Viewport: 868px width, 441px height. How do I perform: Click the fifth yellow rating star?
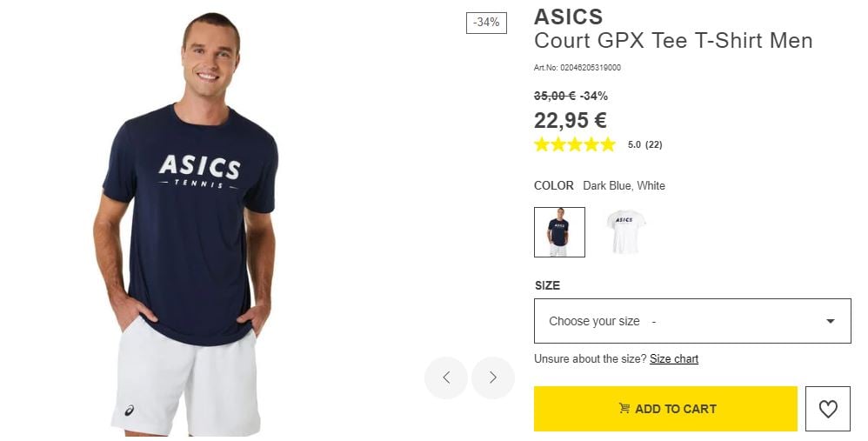pos(608,144)
